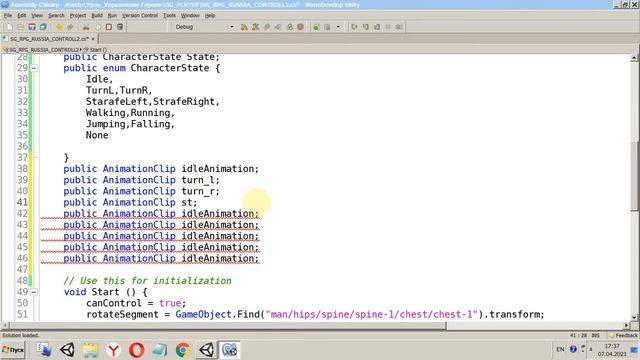This screenshot has width=640, height=360.
Task: Open Opera browser from taskbar
Action: [x=137, y=350]
